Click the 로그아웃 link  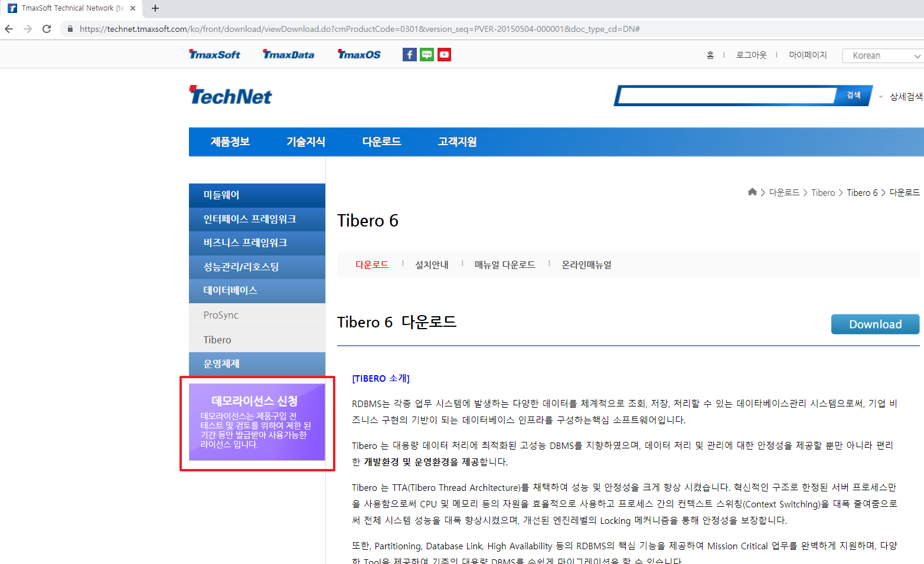tap(751, 55)
